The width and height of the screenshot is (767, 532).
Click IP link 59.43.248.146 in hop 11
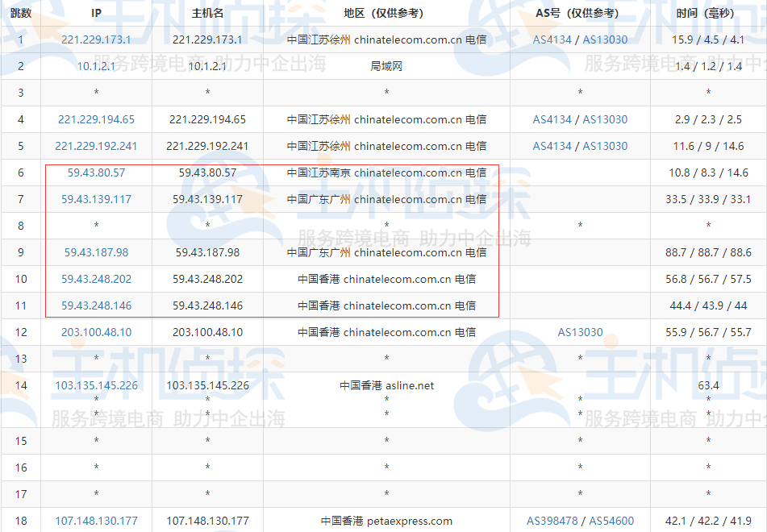click(x=96, y=305)
